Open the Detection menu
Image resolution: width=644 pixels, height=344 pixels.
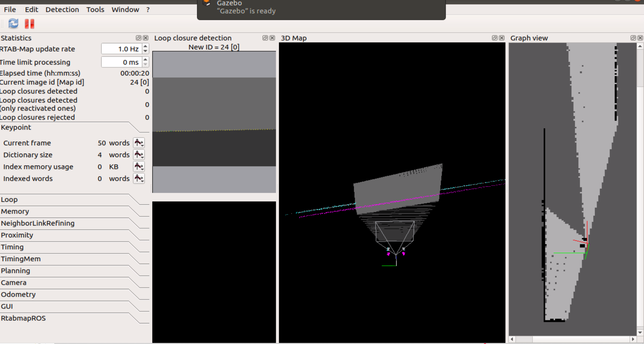point(62,10)
